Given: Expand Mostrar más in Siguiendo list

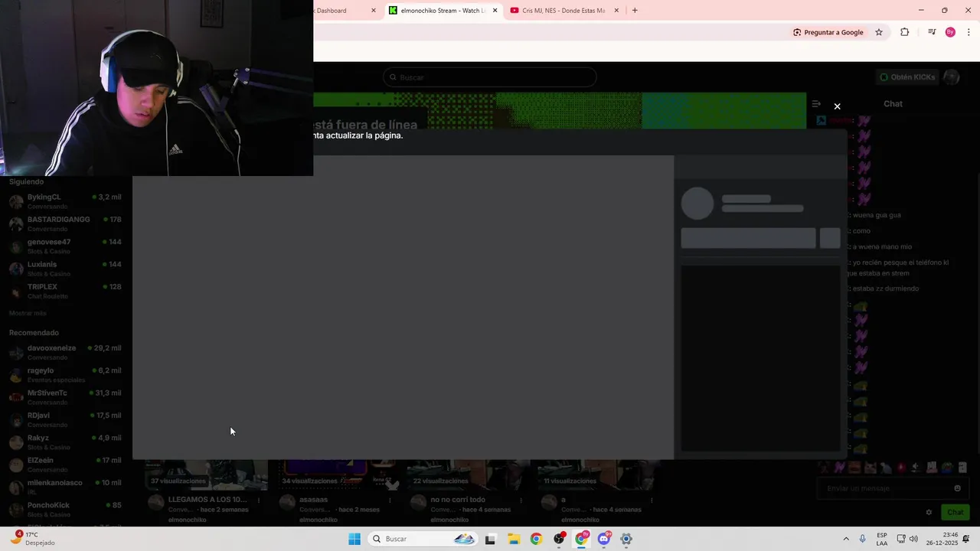Looking at the screenshot, I should [28, 313].
